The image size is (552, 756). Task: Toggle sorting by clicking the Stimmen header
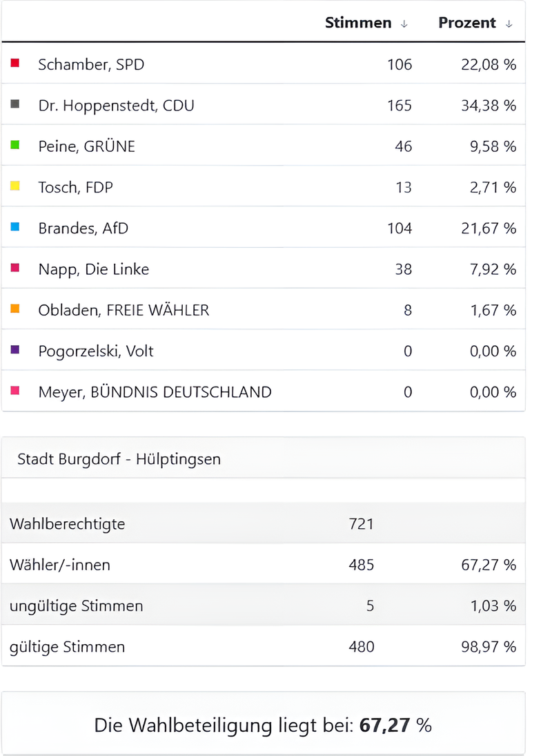pos(358,23)
